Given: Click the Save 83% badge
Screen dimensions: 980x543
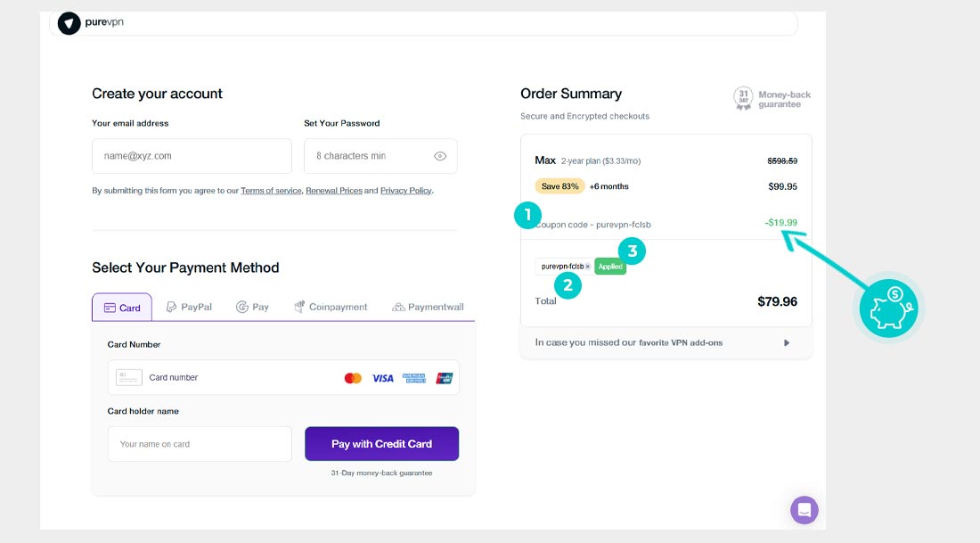Looking at the screenshot, I should 560,186.
